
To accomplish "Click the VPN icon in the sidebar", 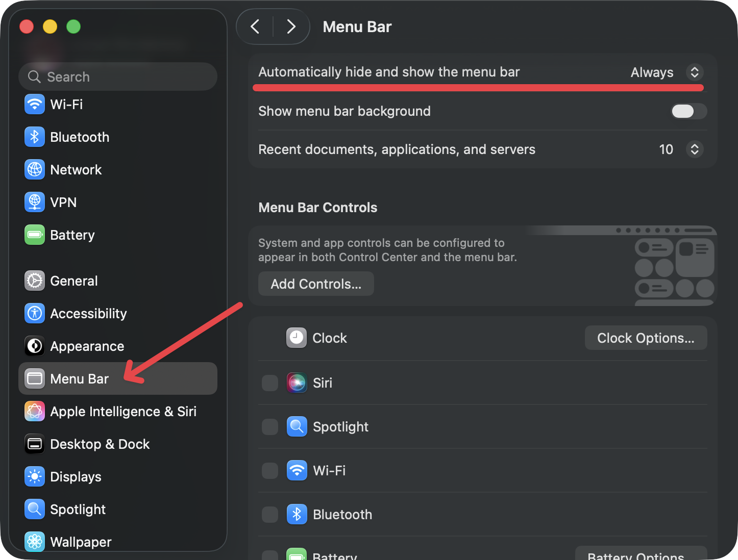I will [x=35, y=202].
